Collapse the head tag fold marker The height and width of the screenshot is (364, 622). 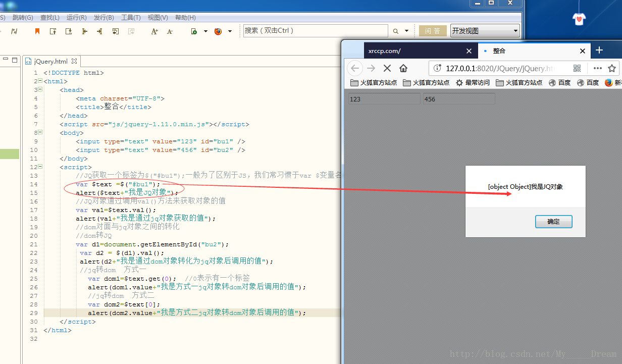pos(40,90)
